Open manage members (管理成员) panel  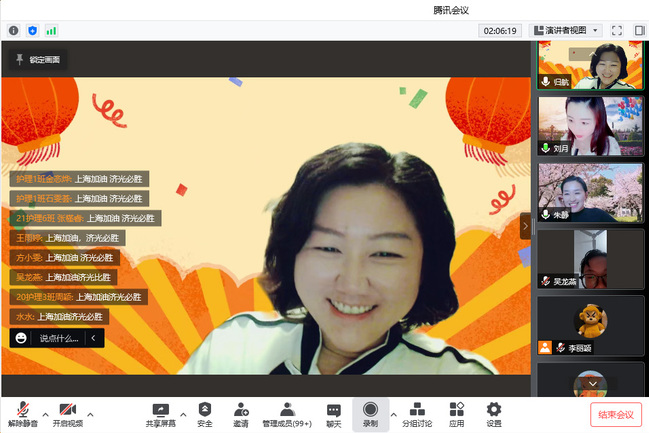tap(287, 414)
